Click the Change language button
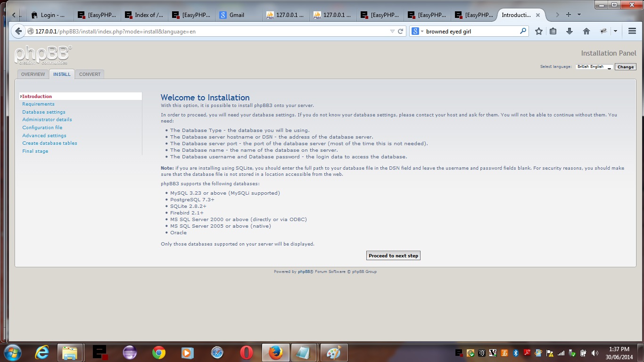Viewport: 644px width, 362px height. click(626, 67)
